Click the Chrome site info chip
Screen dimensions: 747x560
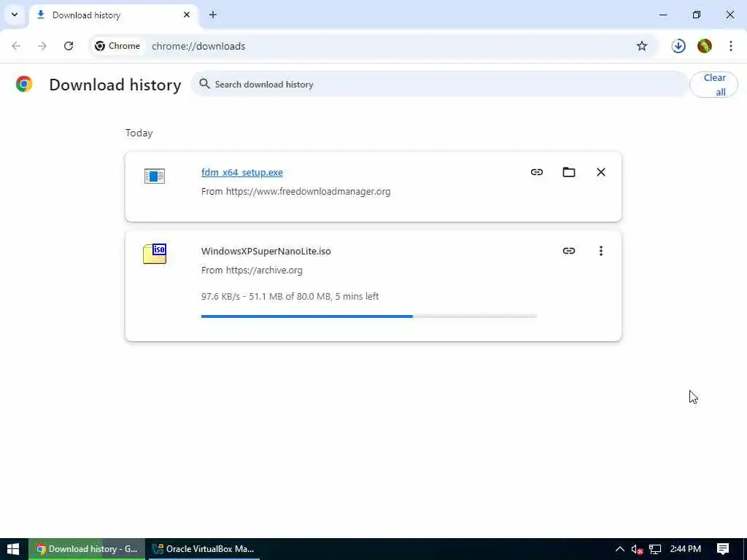coord(117,46)
